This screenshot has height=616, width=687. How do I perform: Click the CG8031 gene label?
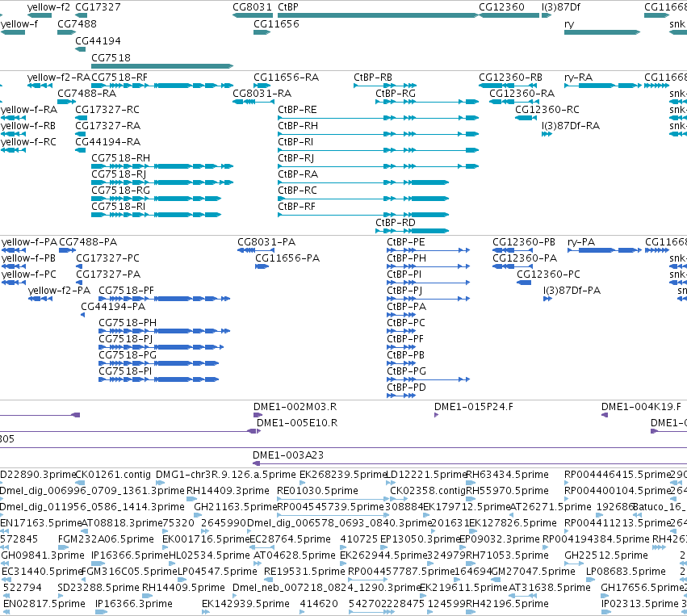click(x=252, y=7)
